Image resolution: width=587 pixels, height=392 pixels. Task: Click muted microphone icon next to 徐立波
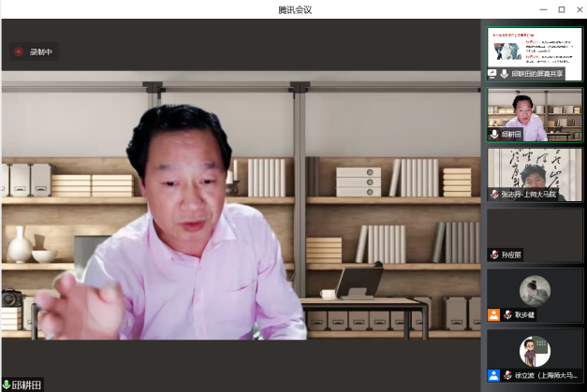pos(507,375)
